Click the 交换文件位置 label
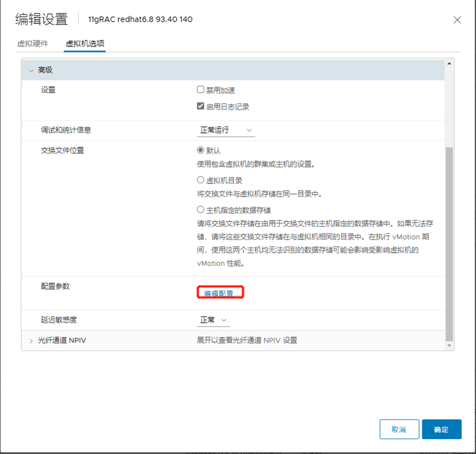This screenshot has width=476, height=454. (62, 150)
